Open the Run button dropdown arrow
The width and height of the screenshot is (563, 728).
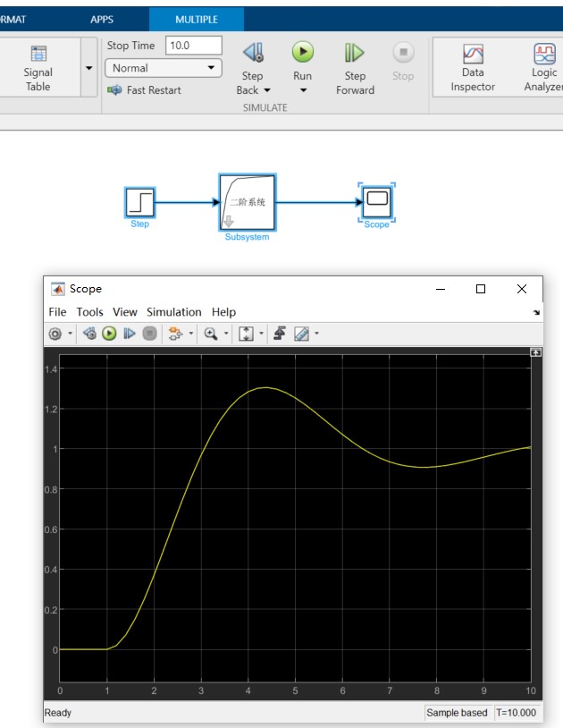[303, 90]
